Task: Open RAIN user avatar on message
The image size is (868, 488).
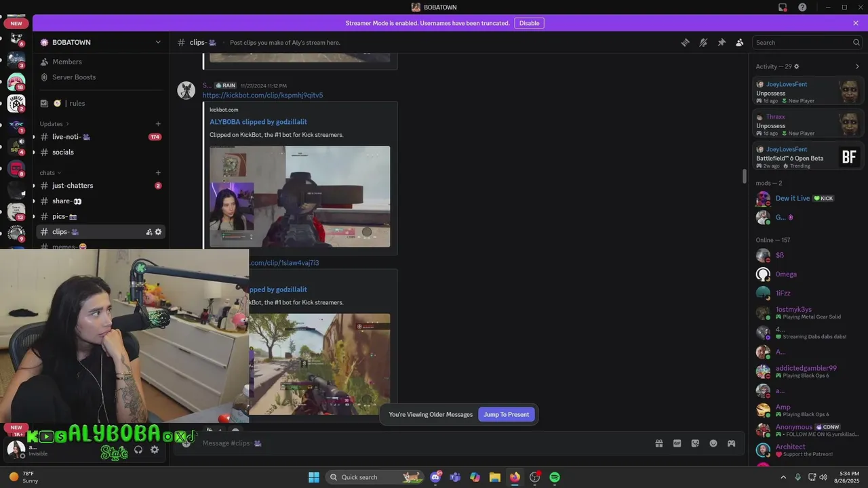Action: [x=186, y=90]
